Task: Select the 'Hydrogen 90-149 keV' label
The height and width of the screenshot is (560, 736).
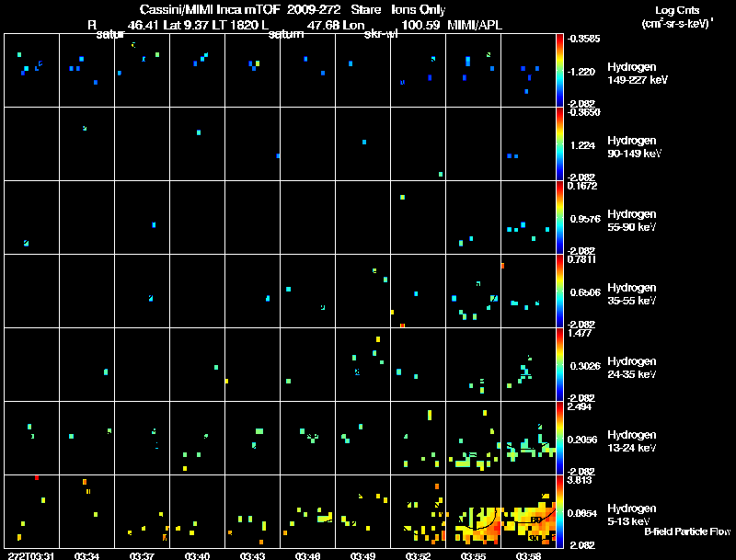Action: coord(634,147)
